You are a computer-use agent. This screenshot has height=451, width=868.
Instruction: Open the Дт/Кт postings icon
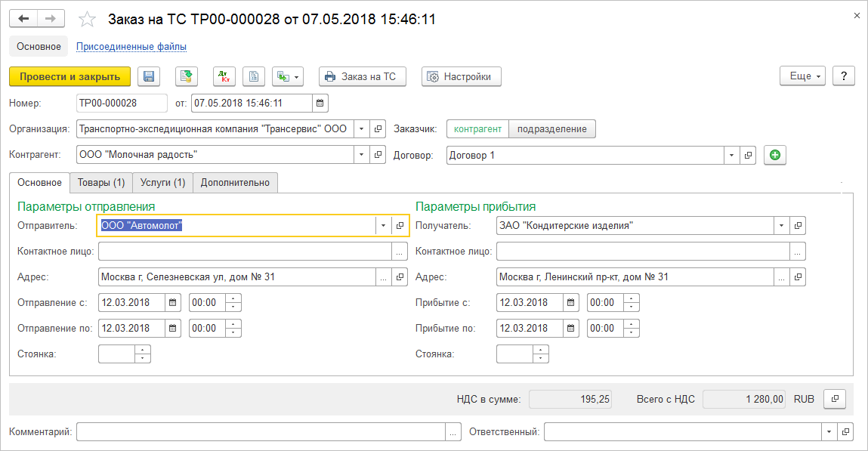[224, 76]
